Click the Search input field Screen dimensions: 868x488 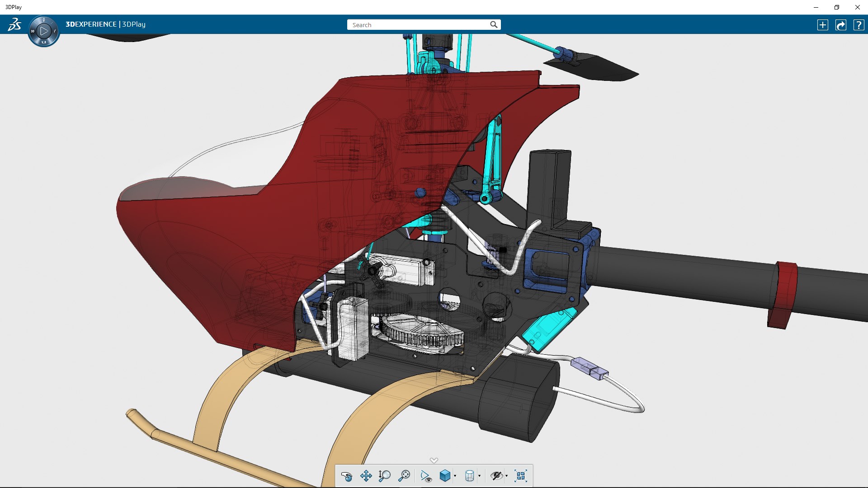click(418, 25)
